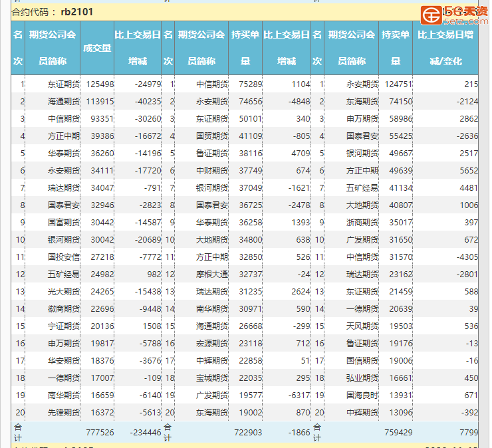The width and height of the screenshot is (492, 448).
Task: Click short position value 55425
Action: 401,136
